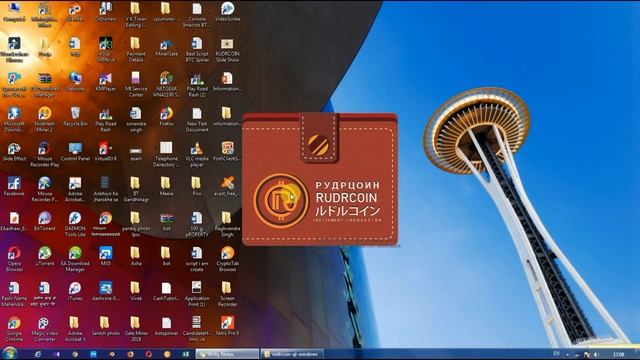Open the Mouse Recorder Play shortcut
640x360 pixels.
[x=44, y=154]
